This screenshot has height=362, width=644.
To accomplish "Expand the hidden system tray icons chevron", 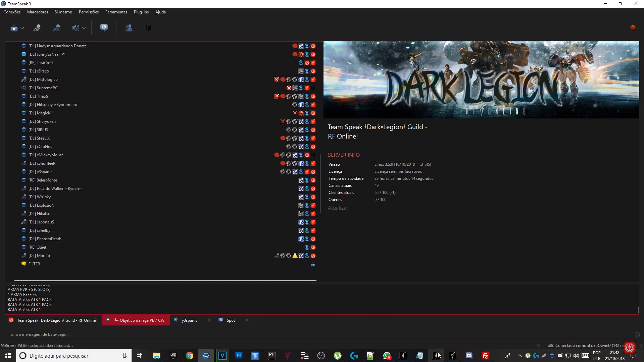I will pyautogui.click(x=520, y=356).
